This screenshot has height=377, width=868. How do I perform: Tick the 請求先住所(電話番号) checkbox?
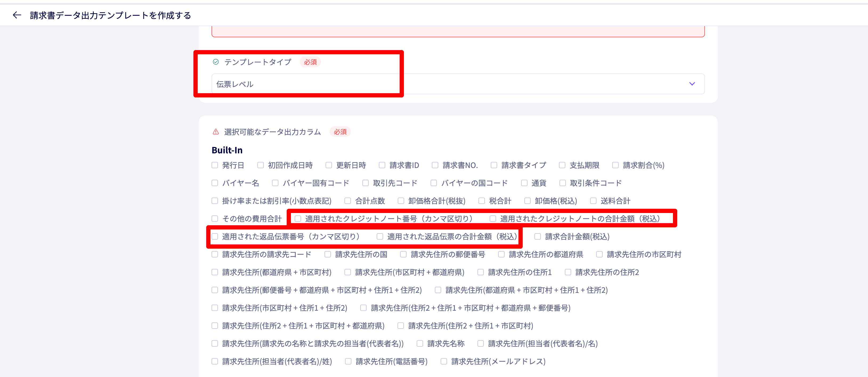click(x=348, y=361)
